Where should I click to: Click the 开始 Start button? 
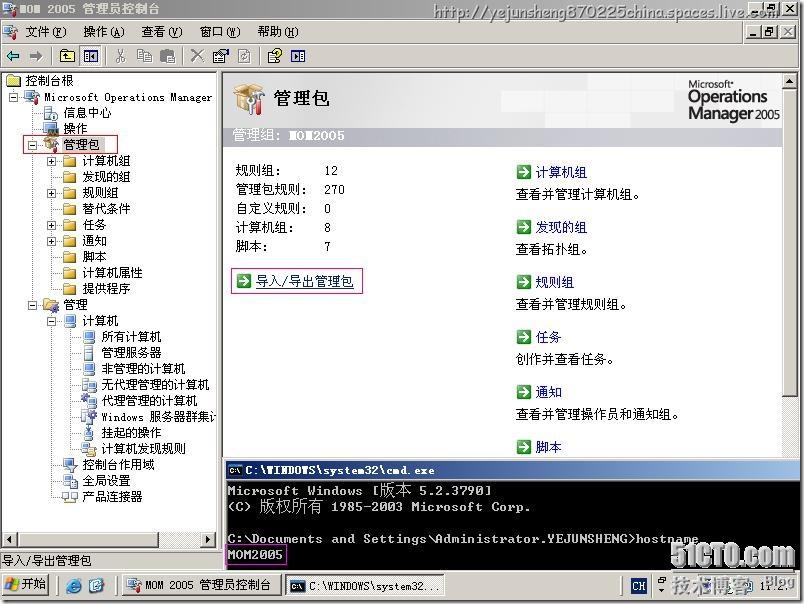coord(27,585)
